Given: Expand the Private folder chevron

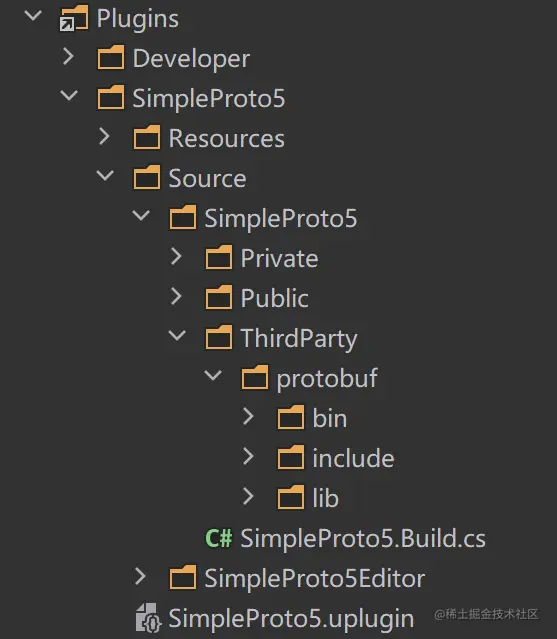Looking at the screenshot, I should coord(176,256).
